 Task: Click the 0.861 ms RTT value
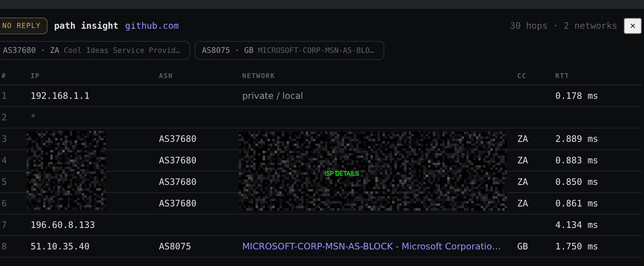tap(576, 203)
